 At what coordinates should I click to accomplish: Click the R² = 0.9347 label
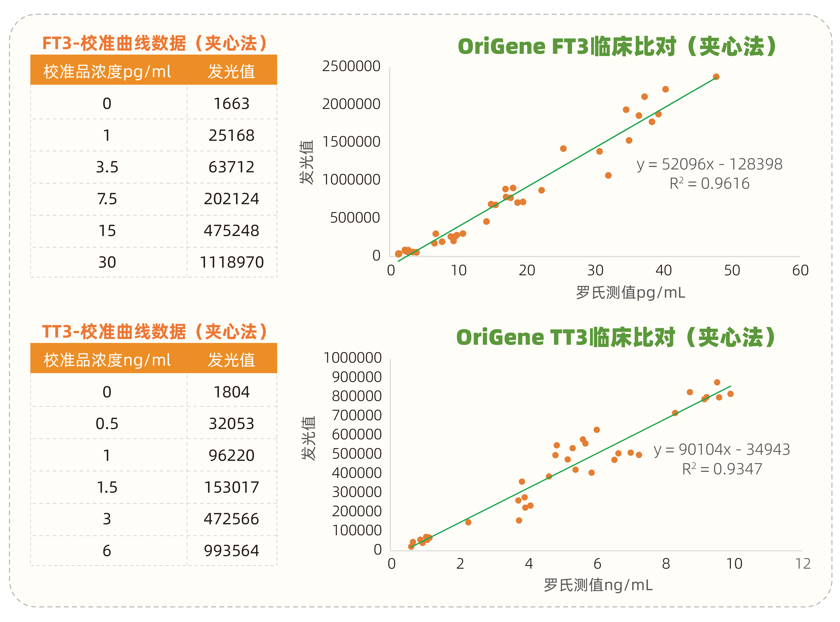tap(722, 469)
